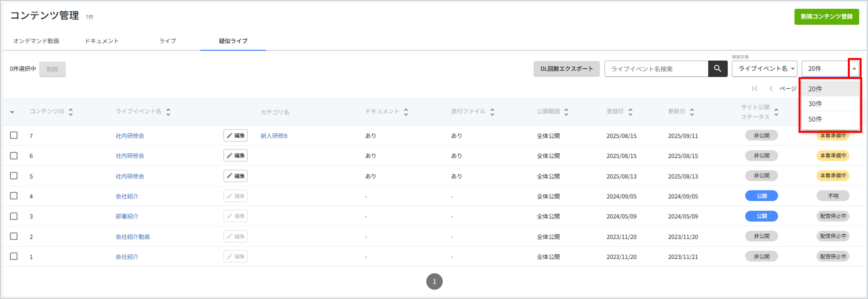Click pencil 編集 button for content ID 5
This screenshot has height=299, width=868.
[x=236, y=176]
